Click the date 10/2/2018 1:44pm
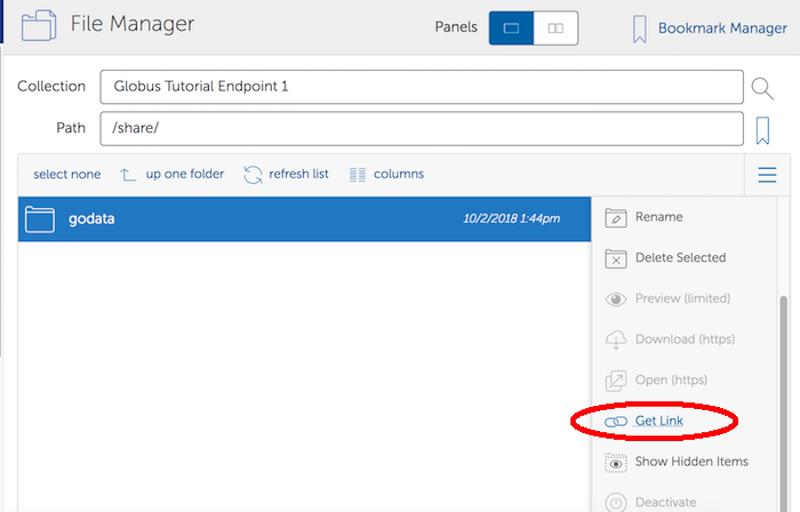 511,219
